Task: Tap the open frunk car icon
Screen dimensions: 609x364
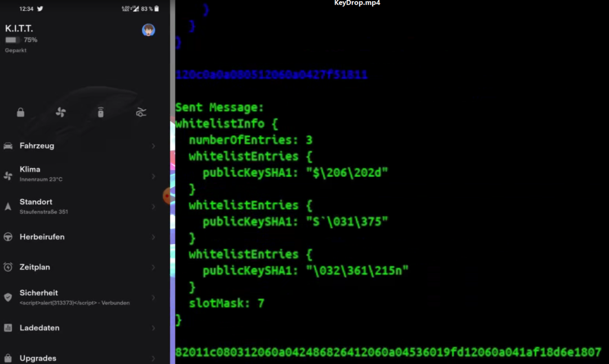Action: pos(141,113)
